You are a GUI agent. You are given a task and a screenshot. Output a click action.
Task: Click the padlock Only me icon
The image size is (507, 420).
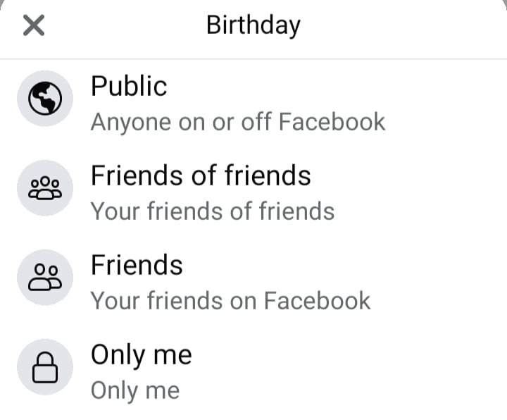(45, 367)
